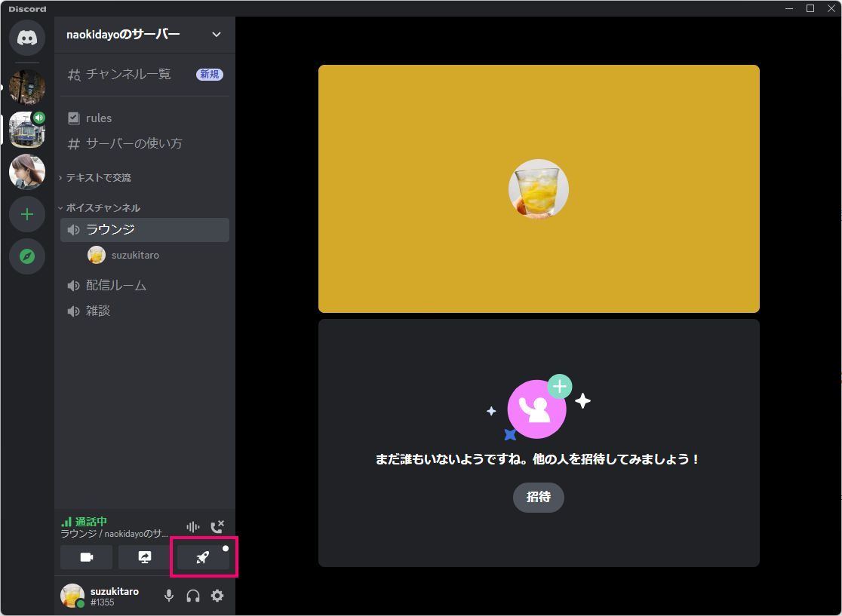Collapse the ボイスチャンネル category
This screenshot has height=616, width=842.
[100, 207]
